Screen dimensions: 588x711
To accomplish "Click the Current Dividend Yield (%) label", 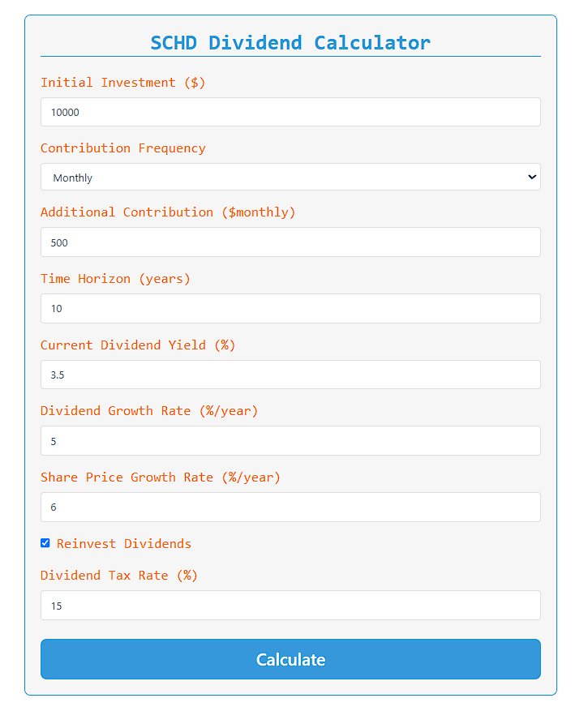I will coord(138,345).
